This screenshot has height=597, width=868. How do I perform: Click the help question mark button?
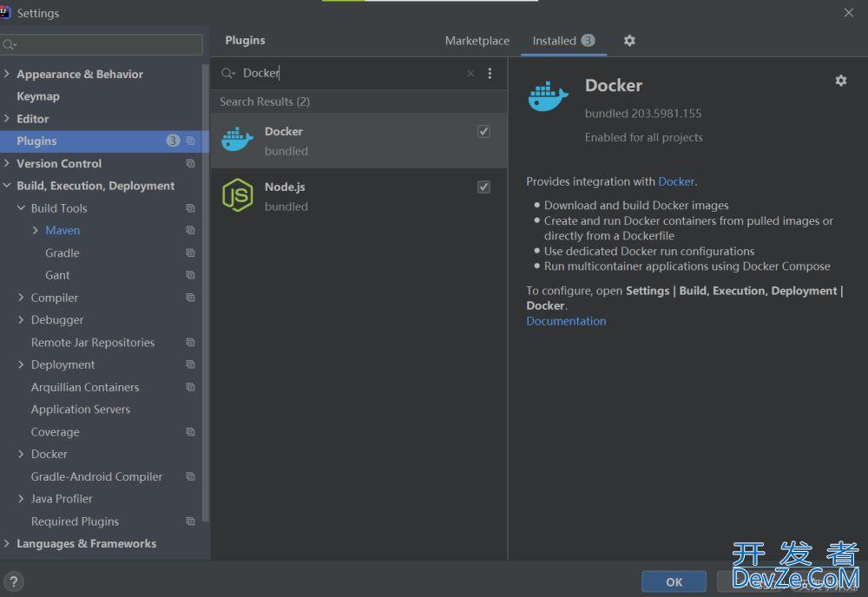(14, 581)
